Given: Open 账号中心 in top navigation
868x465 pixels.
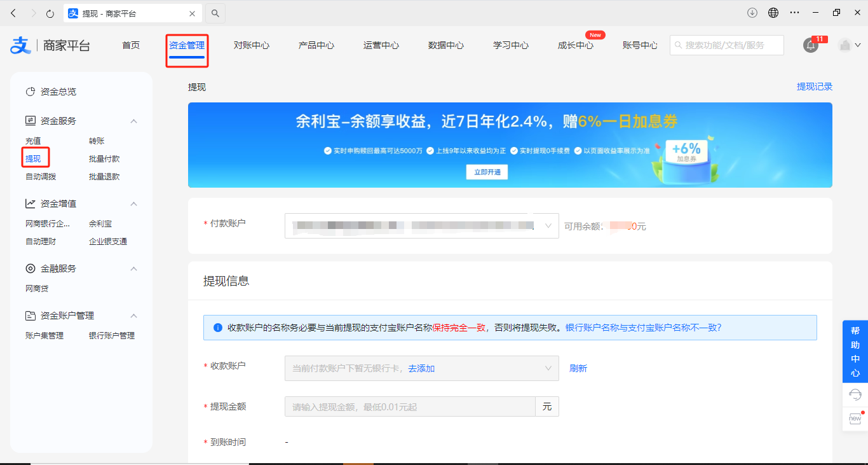Looking at the screenshot, I should coord(641,45).
